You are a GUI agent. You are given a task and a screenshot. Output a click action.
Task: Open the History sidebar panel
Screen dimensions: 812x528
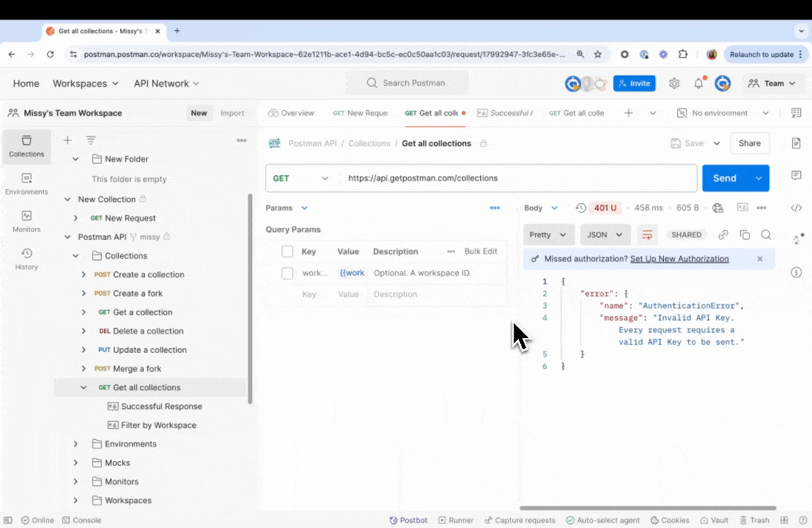pyautogui.click(x=26, y=259)
